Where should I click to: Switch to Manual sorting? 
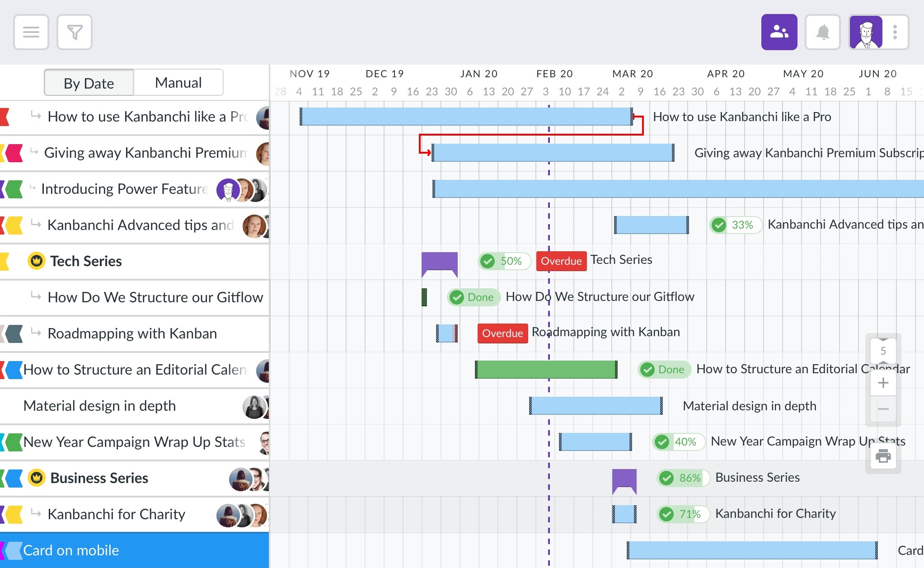point(178,83)
